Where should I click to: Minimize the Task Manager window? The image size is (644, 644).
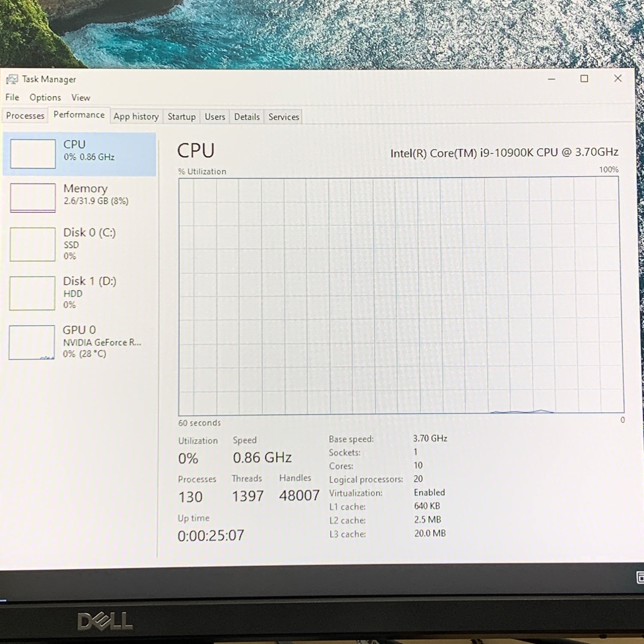click(552, 79)
